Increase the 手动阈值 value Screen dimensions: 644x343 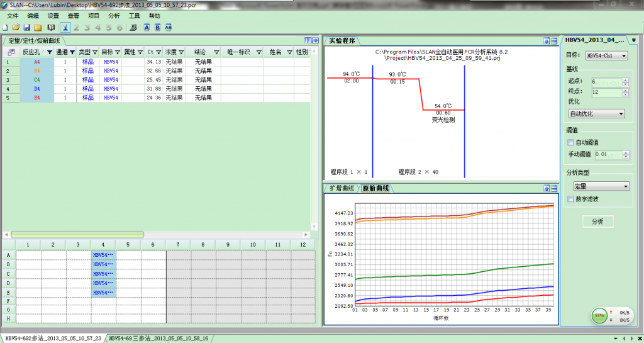point(626,153)
